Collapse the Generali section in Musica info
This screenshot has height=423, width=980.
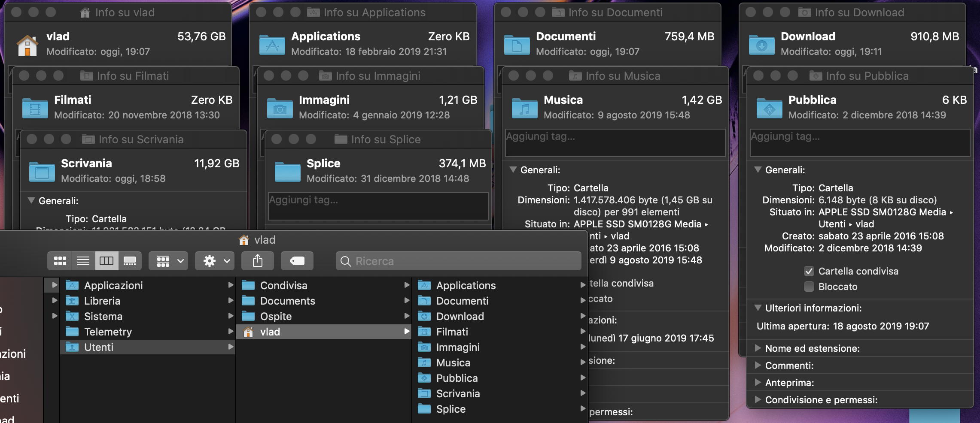click(513, 170)
